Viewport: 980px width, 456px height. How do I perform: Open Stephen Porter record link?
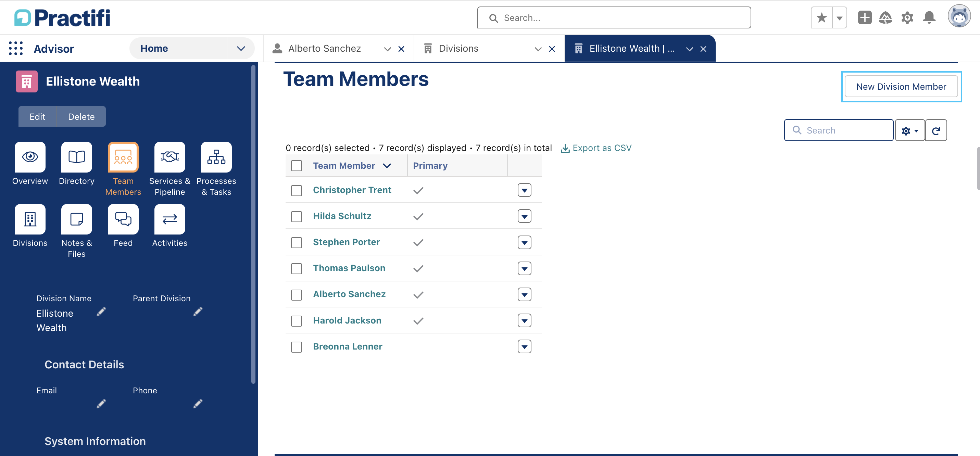tap(346, 242)
